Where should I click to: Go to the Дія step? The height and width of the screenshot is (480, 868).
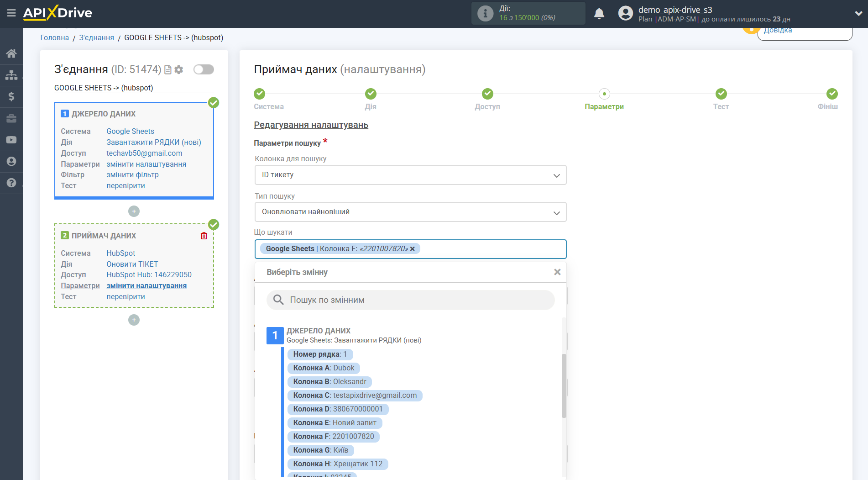click(371, 94)
